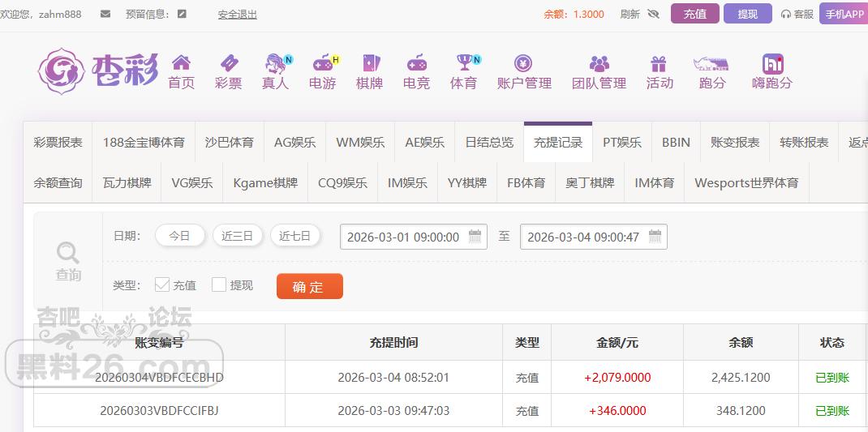Switch to IM娱乐 tab
The height and width of the screenshot is (432, 868).
(407, 182)
